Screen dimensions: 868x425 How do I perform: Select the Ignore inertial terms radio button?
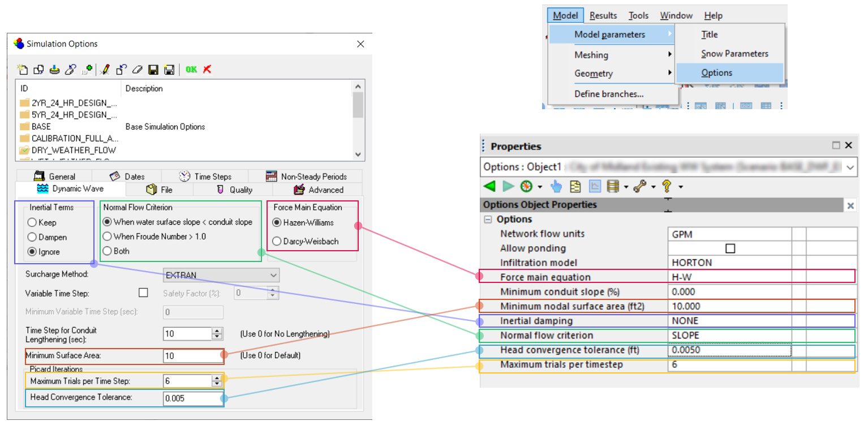point(32,251)
